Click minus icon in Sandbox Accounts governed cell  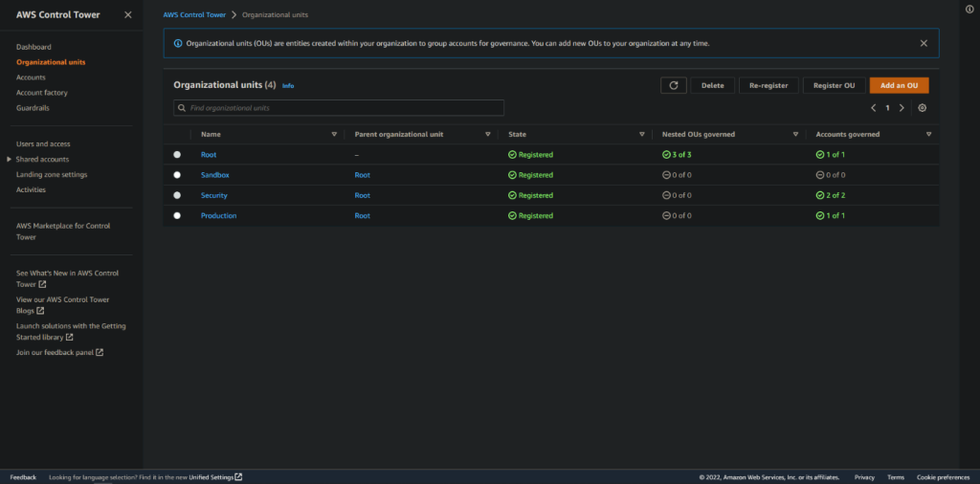point(820,175)
